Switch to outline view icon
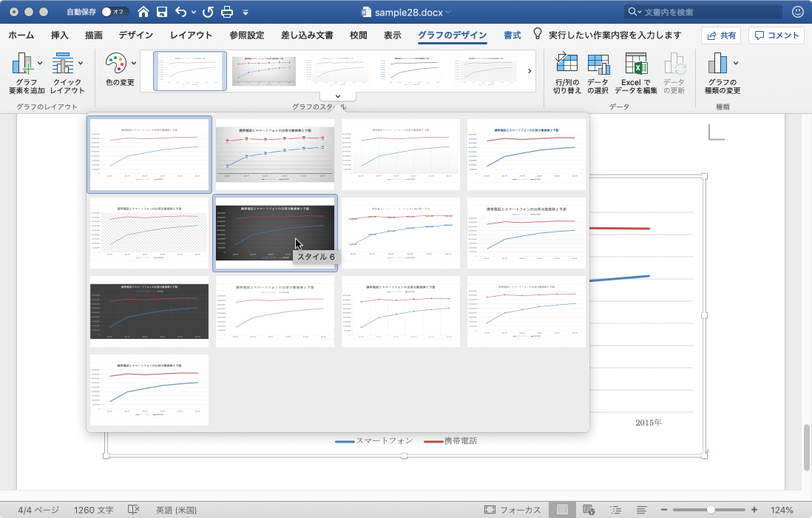 click(616, 511)
